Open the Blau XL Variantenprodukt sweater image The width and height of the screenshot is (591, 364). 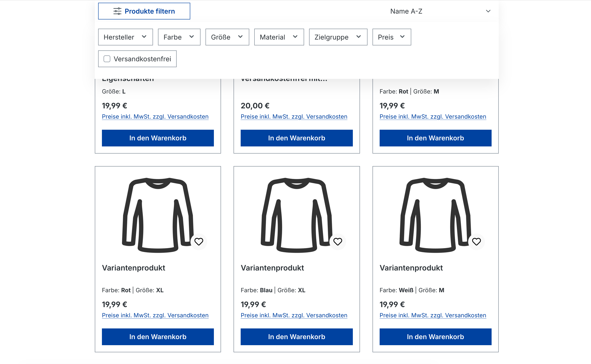click(x=297, y=215)
